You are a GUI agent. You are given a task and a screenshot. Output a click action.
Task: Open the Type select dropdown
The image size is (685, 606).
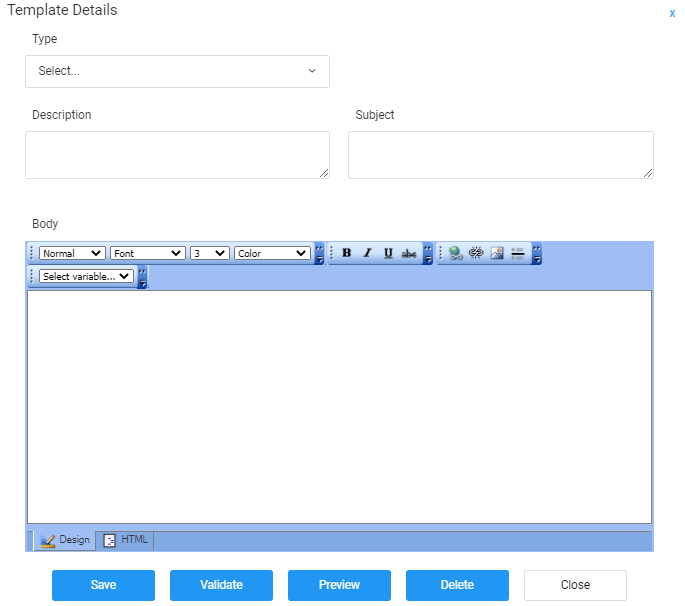177,71
